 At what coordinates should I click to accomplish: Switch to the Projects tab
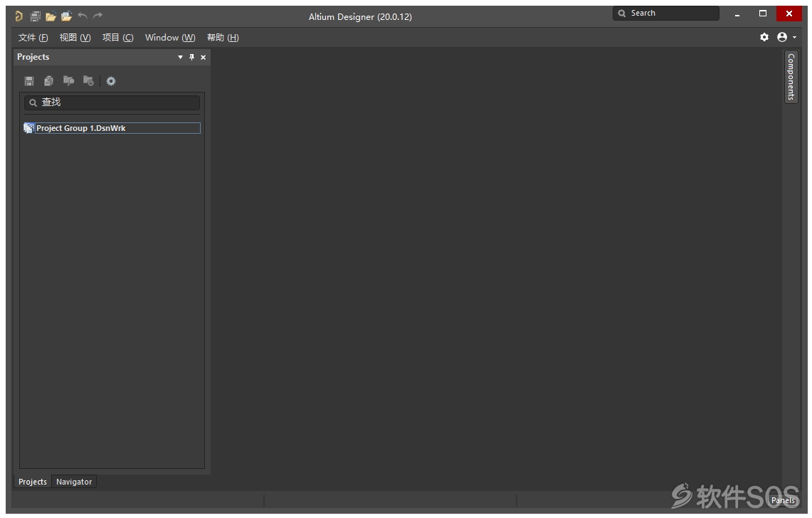[33, 482]
